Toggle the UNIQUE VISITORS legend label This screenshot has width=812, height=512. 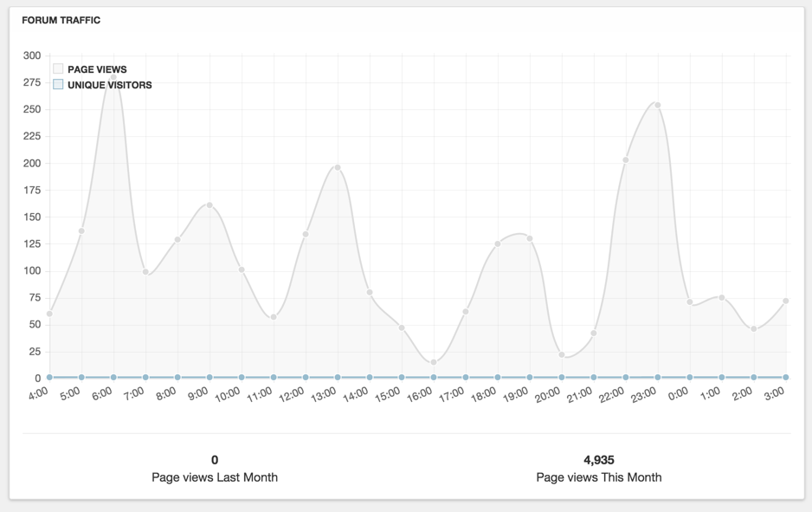[x=109, y=85]
